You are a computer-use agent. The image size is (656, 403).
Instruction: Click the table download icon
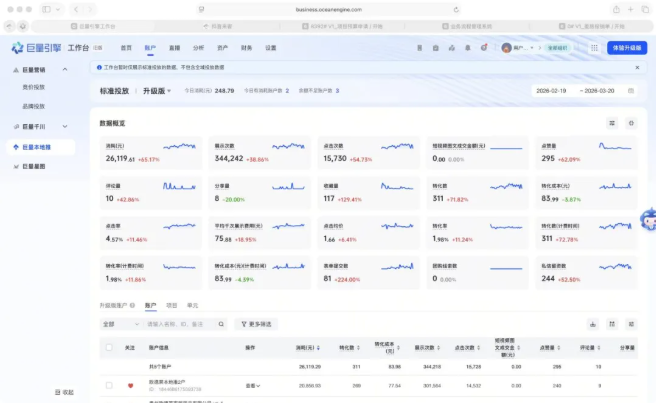pyautogui.click(x=593, y=324)
